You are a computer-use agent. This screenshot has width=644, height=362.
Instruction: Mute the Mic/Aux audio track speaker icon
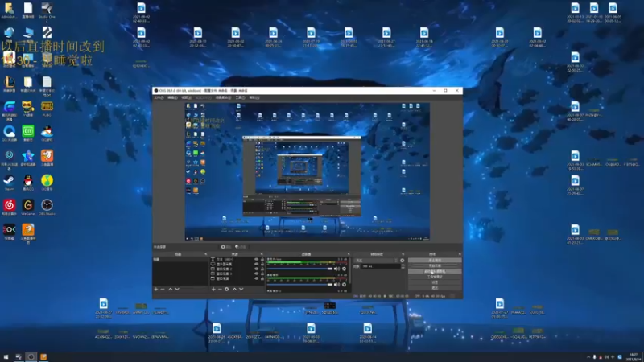coord(336,269)
